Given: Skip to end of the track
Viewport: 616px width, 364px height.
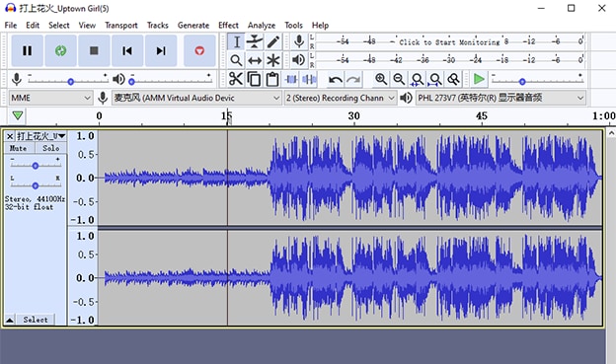Looking at the screenshot, I should pos(161,50).
